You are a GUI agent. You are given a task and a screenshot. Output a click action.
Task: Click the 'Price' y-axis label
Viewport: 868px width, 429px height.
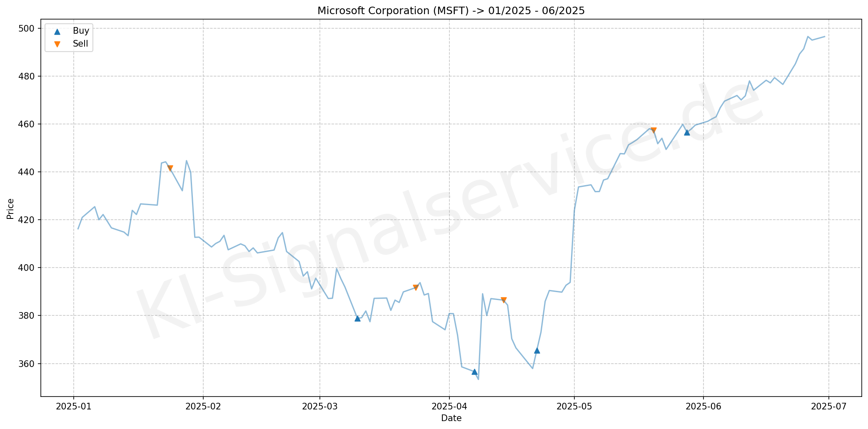[10, 208]
